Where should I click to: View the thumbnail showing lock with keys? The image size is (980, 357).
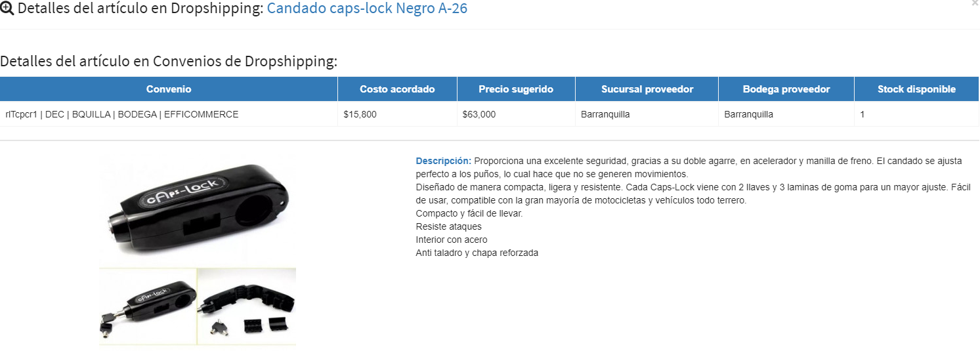click(x=148, y=306)
